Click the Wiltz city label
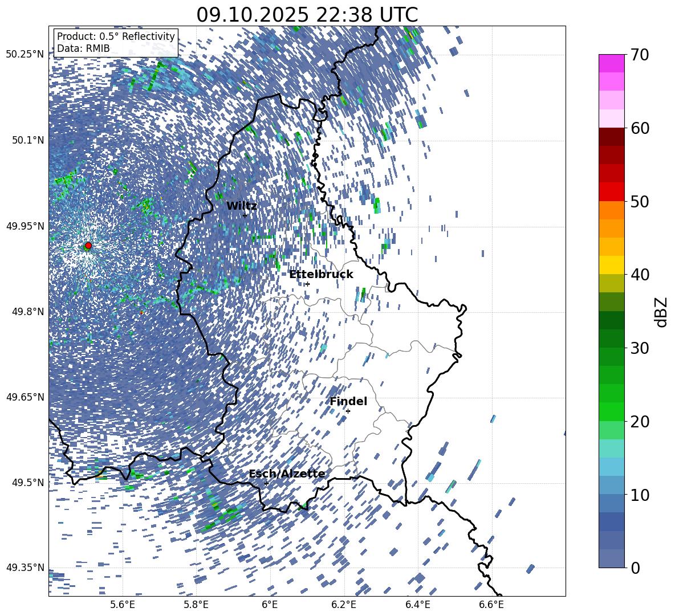The image size is (675, 616). pyautogui.click(x=242, y=206)
